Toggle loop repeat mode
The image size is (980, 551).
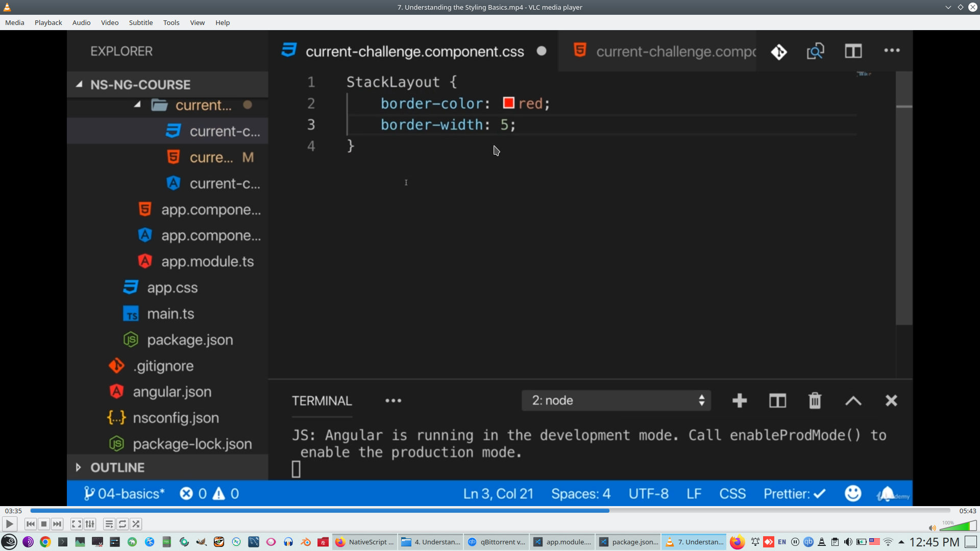tap(122, 524)
